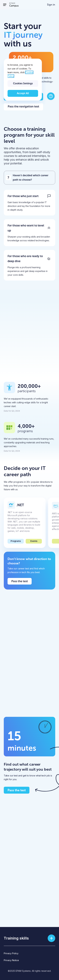
Task: Open the .NET Events tab
Action: 34,541
